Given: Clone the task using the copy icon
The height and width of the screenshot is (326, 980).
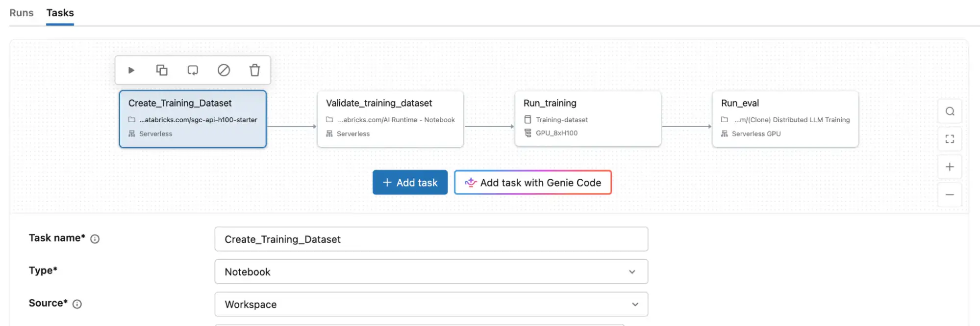Looking at the screenshot, I should [x=162, y=70].
